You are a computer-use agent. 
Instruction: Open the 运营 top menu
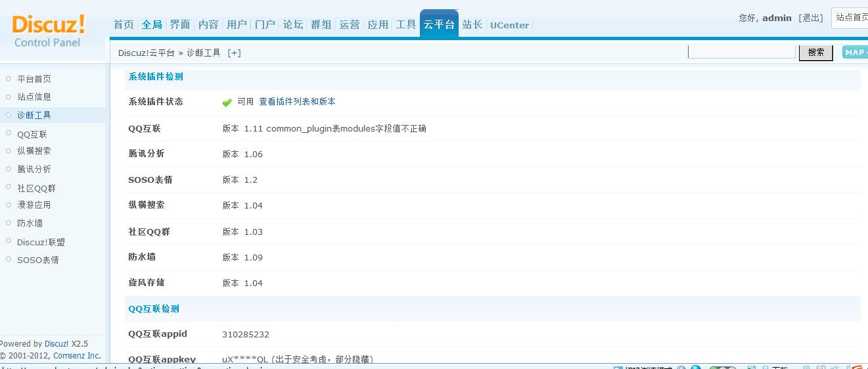point(350,24)
